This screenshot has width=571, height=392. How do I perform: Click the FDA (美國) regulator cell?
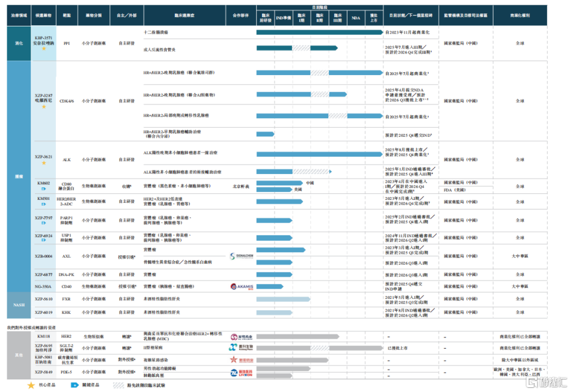pyautogui.click(x=456, y=190)
